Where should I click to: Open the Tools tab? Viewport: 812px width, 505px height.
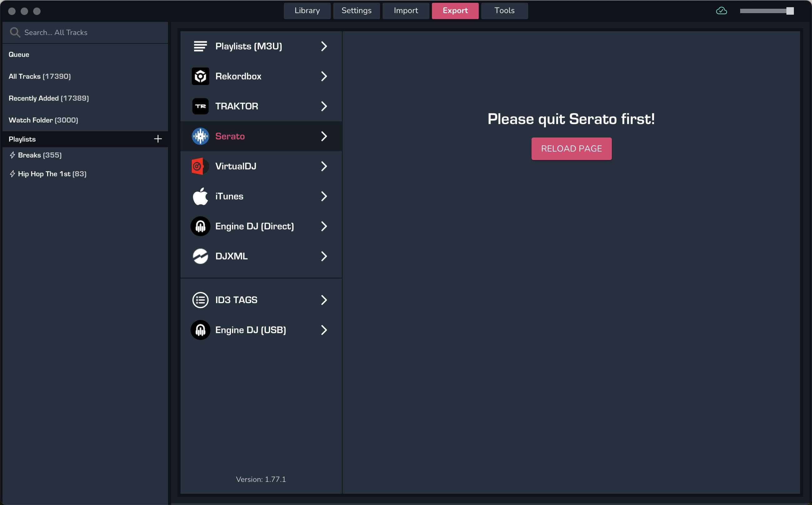click(504, 11)
